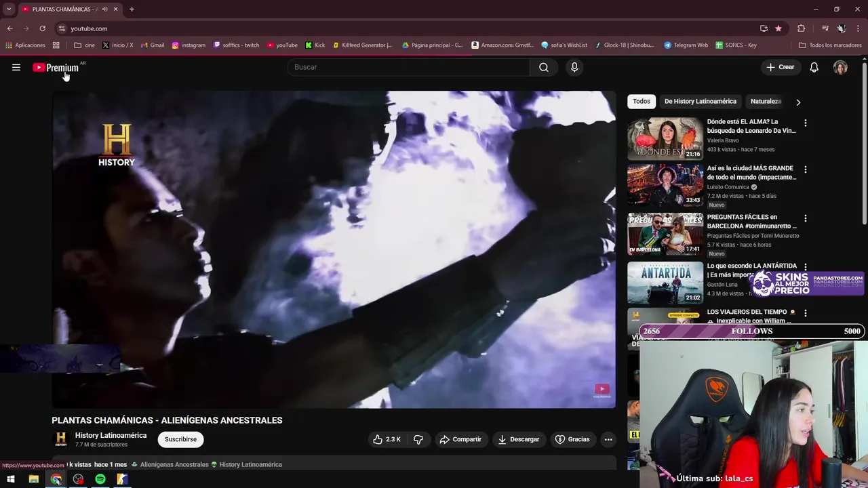This screenshot has height=488, width=868.
Task: Open the Windows Start menu
Action: [10, 479]
